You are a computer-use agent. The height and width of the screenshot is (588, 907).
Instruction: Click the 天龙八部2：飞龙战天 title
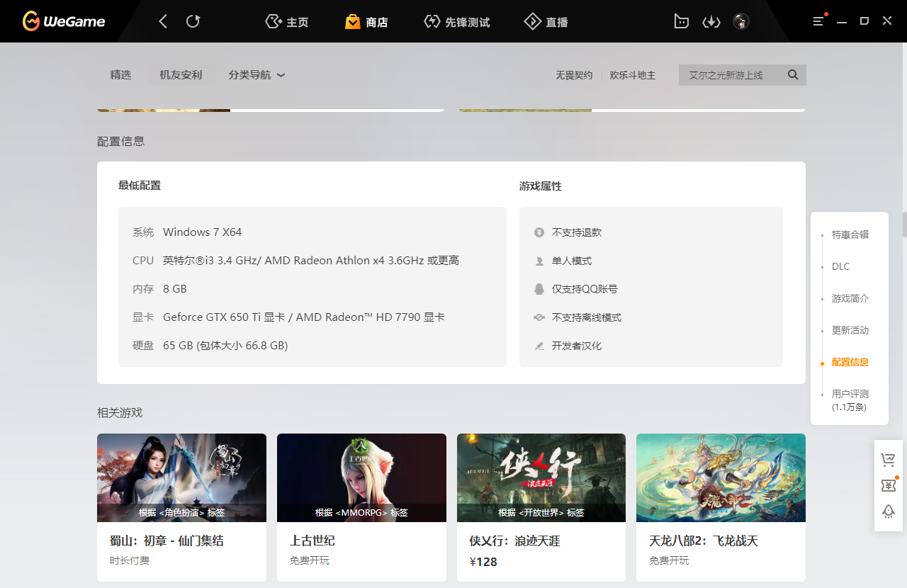coord(704,541)
